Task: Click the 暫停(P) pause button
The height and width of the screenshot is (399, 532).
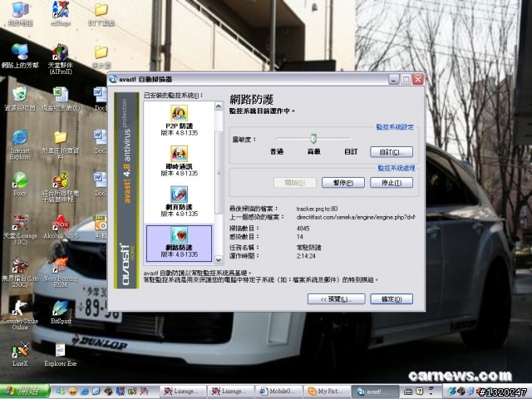Action: point(343,183)
